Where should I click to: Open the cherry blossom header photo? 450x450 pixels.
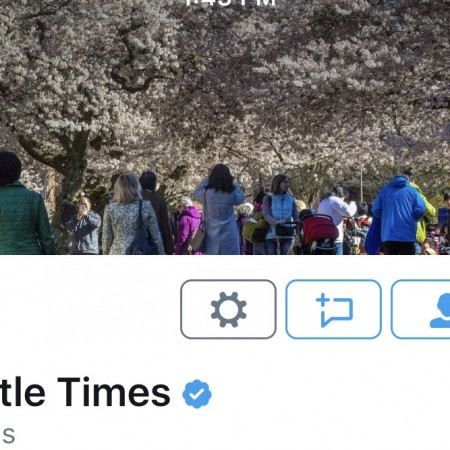(x=225, y=127)
